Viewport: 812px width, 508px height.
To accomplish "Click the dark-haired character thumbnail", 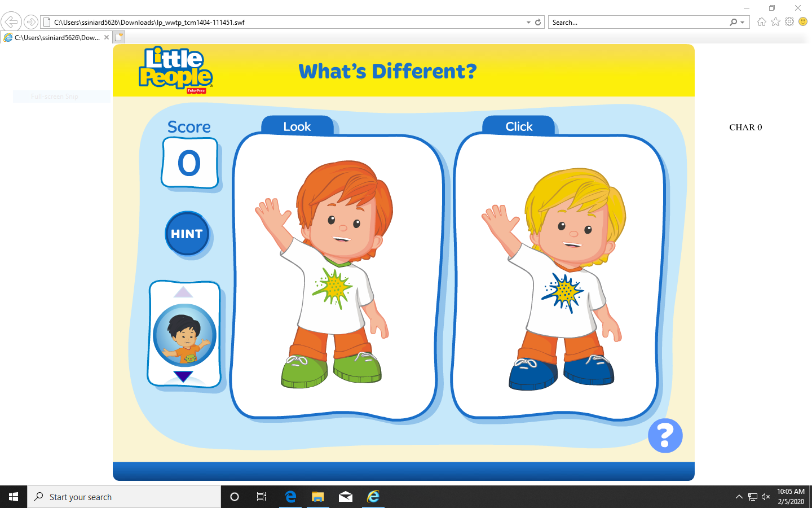I will point(184,335).
